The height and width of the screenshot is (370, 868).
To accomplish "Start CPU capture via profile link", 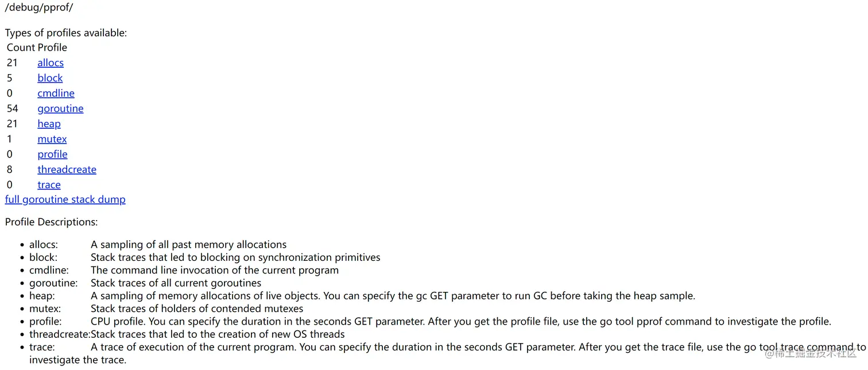I will (52, 154).
